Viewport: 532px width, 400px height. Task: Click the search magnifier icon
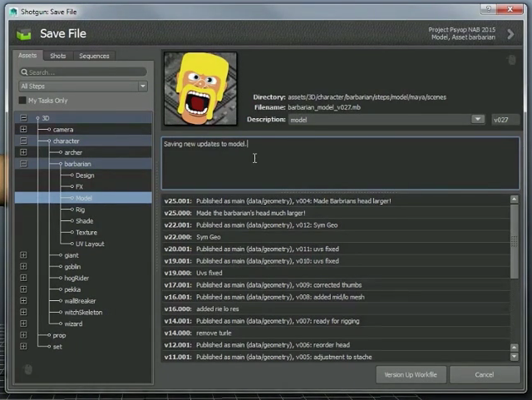pos(24,72)
